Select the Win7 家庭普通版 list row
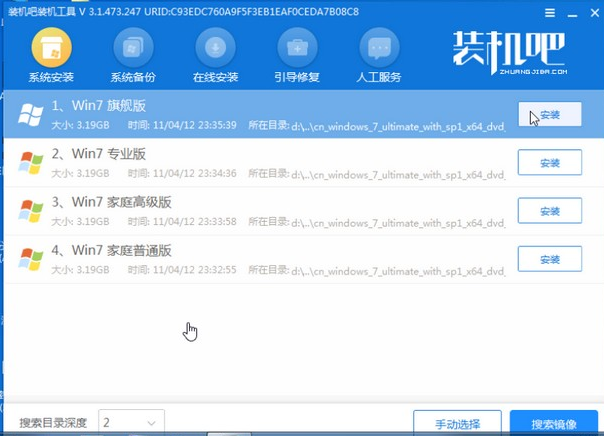 tap(260, 259)
